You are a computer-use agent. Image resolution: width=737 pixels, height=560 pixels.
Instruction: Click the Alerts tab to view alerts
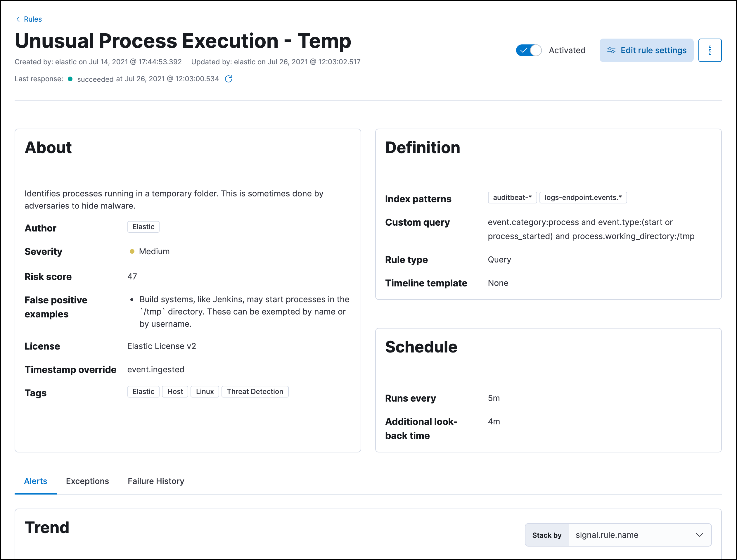(36, 481)
